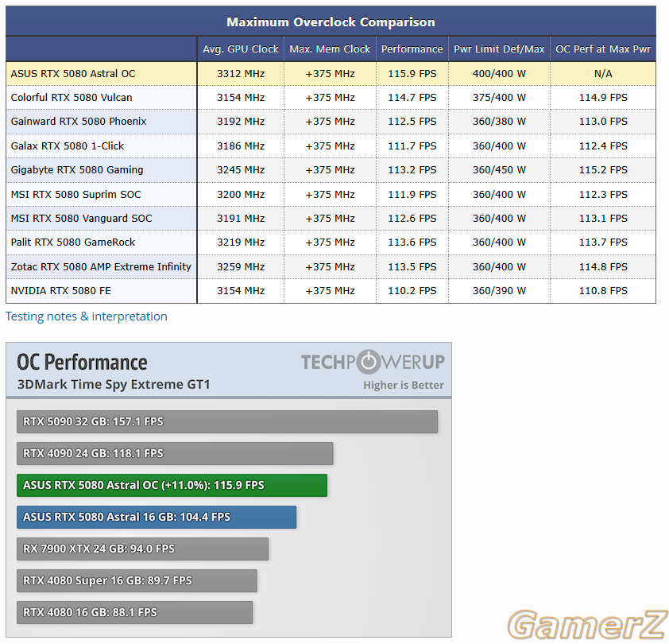Click the 360/380 W power limit cell
Viewport: 669px width, 644px height.
(x=499, y=122)
